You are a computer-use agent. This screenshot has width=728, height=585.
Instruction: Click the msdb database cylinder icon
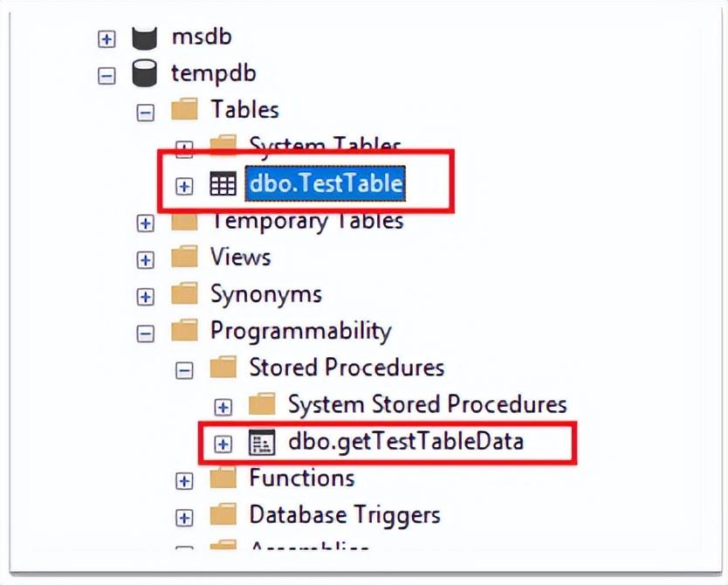144,38
